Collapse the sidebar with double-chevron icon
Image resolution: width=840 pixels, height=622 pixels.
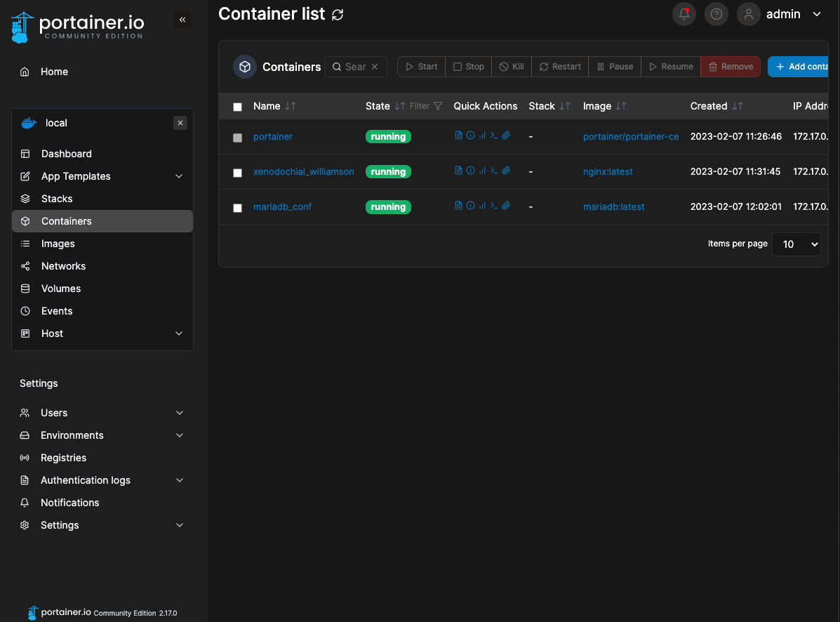coord(182,20)
